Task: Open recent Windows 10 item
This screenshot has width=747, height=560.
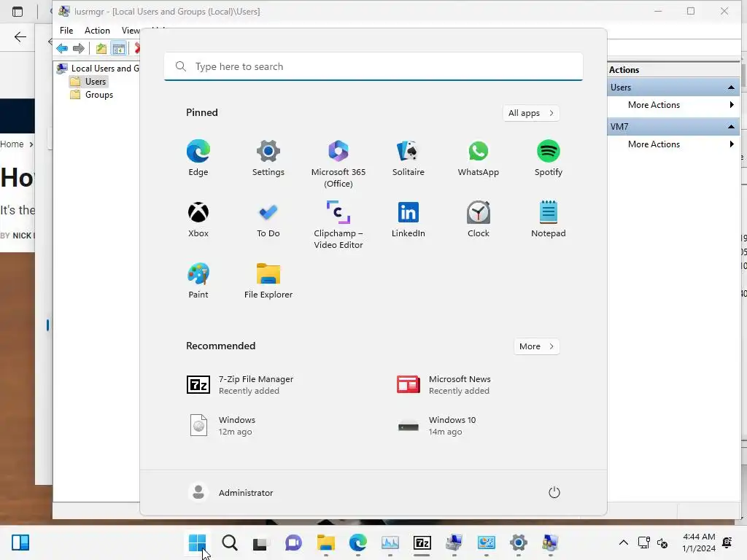Action: (x=437, y=426)
